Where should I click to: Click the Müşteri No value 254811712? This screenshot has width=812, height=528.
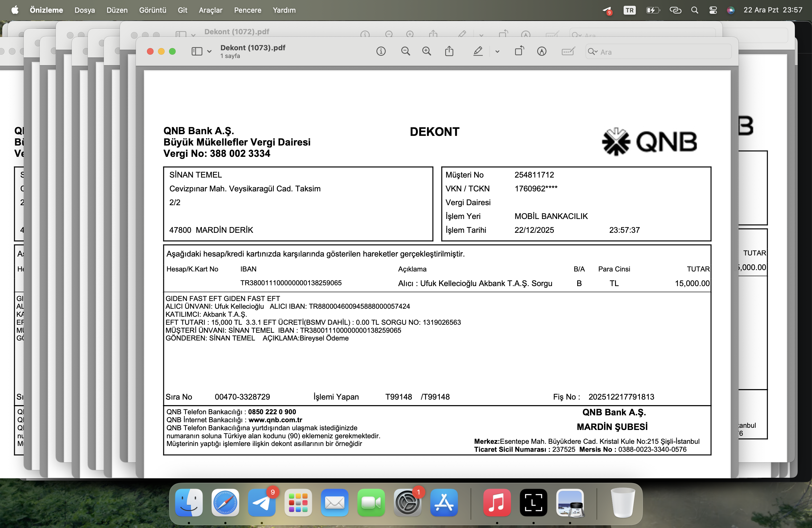[534, 175]
